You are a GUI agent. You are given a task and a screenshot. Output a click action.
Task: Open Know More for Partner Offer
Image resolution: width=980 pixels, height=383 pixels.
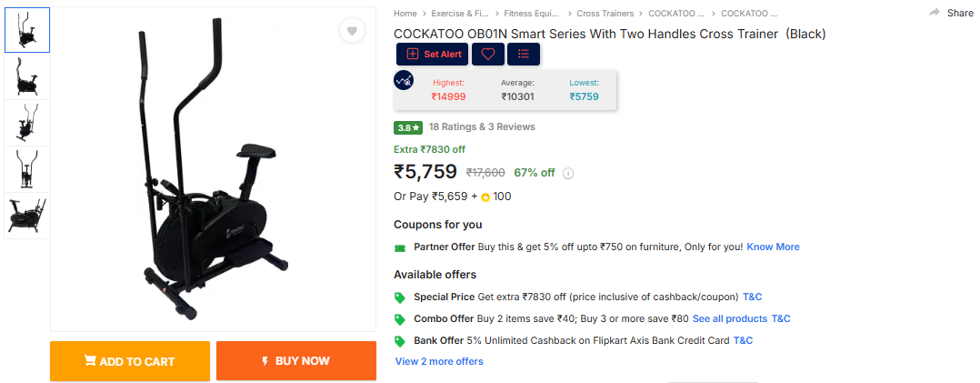tap(773, 247)
